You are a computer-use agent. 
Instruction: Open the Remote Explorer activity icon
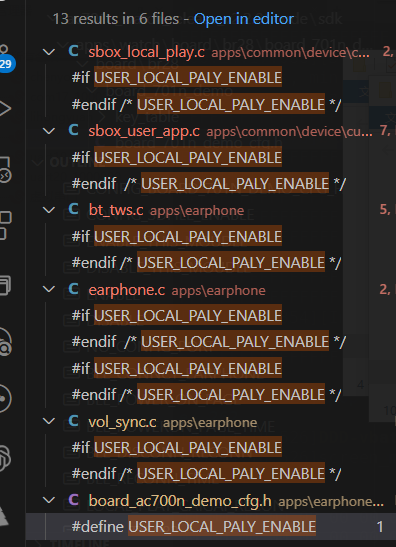click(x=5, y=170)
